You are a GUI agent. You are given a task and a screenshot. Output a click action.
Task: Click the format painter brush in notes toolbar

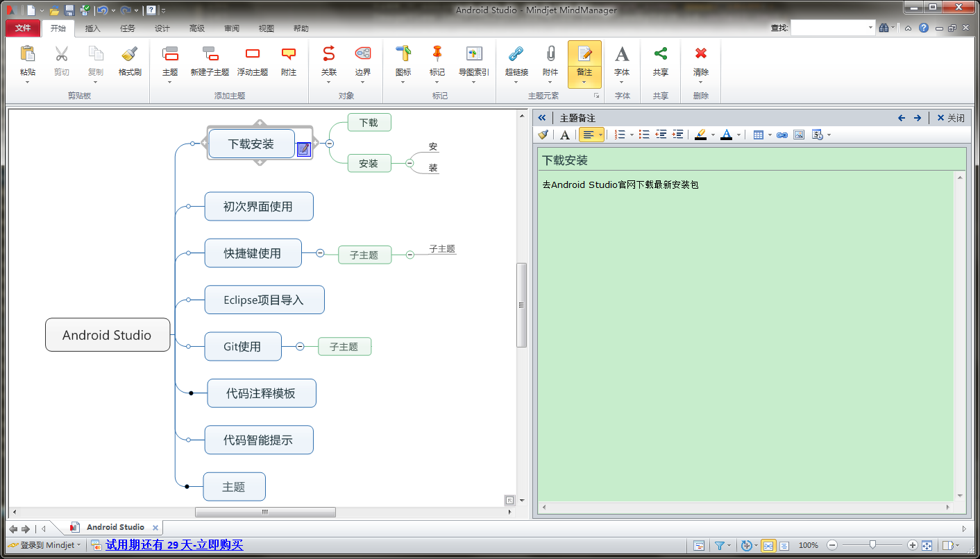pos(543,135)
